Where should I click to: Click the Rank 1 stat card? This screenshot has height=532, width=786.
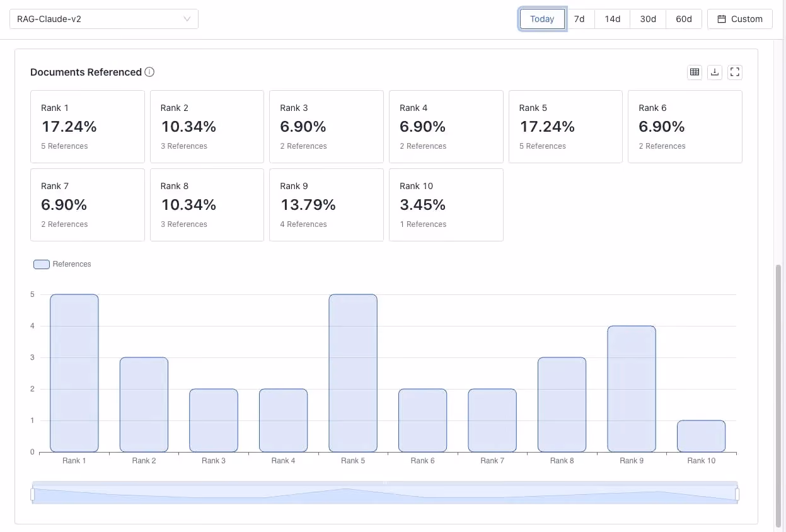pos(88,127)
